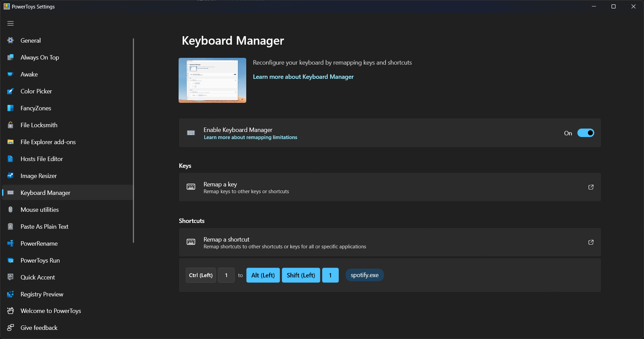644x339 pixels.
Task: Click the File Explorer add-ons icon
Action: click(x=10, y=142)
